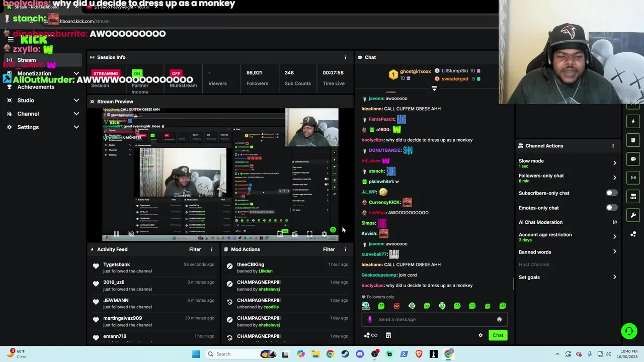Click Geekedupslump username in chat
Image resolution: width=644 pixels, height=362 pixels.
(x=379, y=275)
